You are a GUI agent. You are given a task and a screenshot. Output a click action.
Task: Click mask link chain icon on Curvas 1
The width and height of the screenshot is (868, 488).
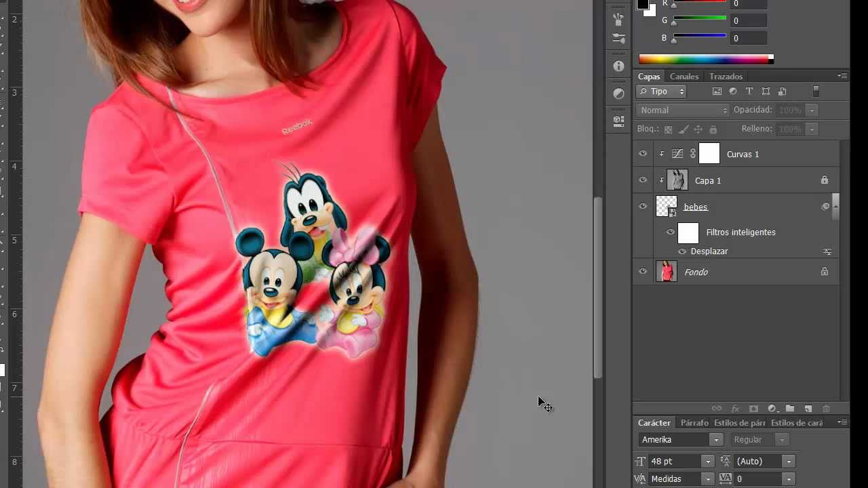click(x=693, y=154)
